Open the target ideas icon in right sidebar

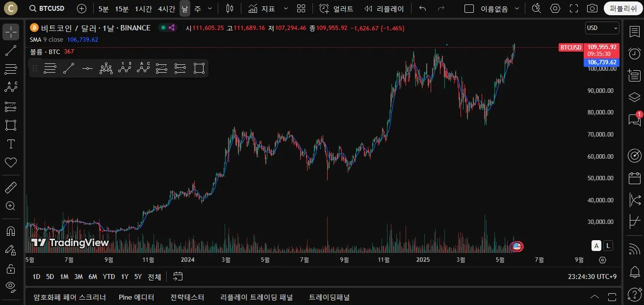tap(634, 156)
